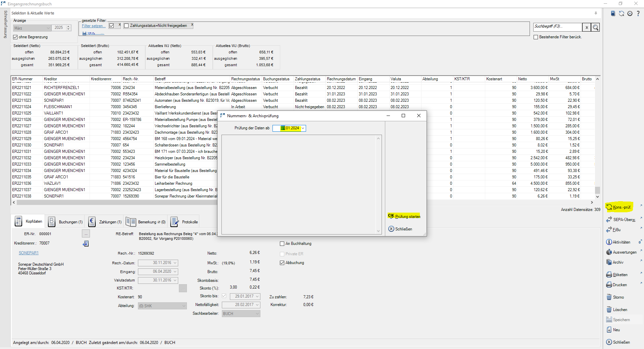This screenshot has width=644, height=349.
Task: Toggle the 'ohne Begrenzung' checkbox
Action: [x=15, y=37]
